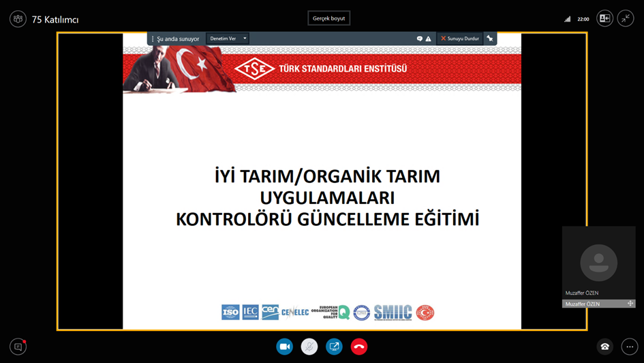Expand the more options ellipsis menu

click(630, 347)
